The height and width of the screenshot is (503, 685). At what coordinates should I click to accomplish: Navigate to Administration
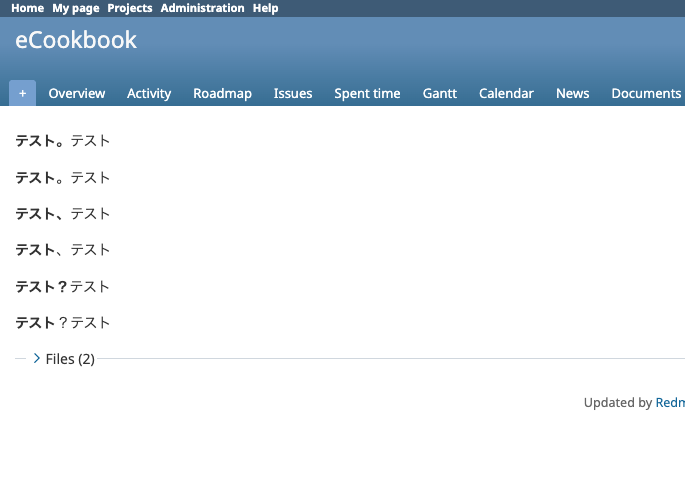(202, 8)
